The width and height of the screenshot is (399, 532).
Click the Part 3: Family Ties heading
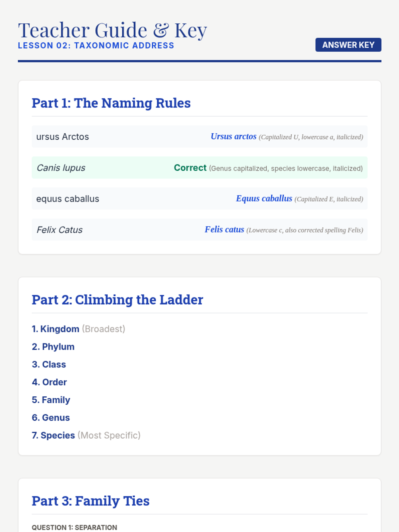pos(90,501)
